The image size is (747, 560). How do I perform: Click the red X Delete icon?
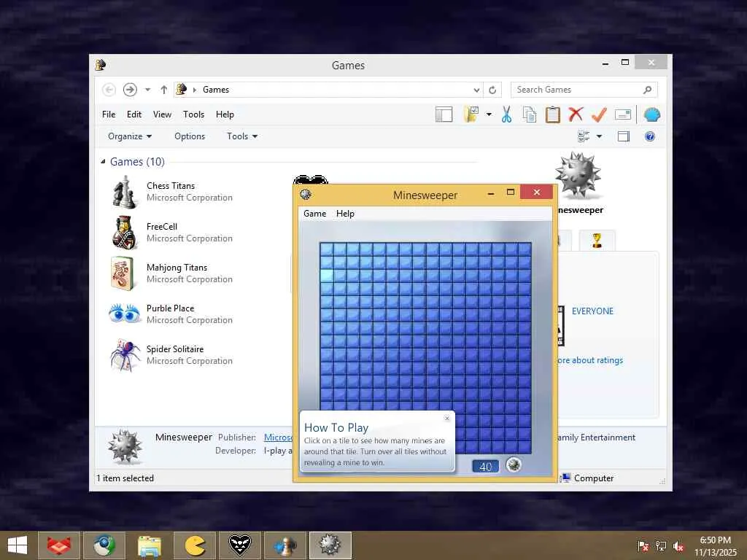(x=576, y=114)
